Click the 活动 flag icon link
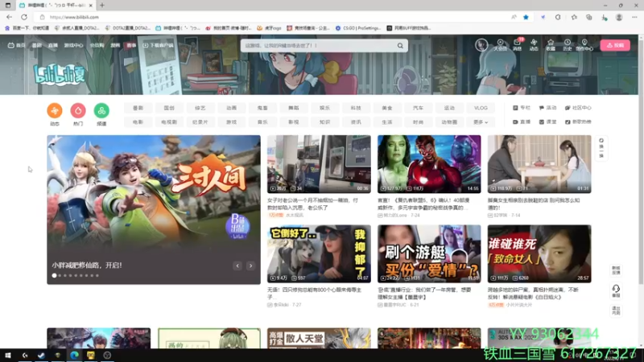Viewport: 644px width, 362px height. tap(547, 108)
